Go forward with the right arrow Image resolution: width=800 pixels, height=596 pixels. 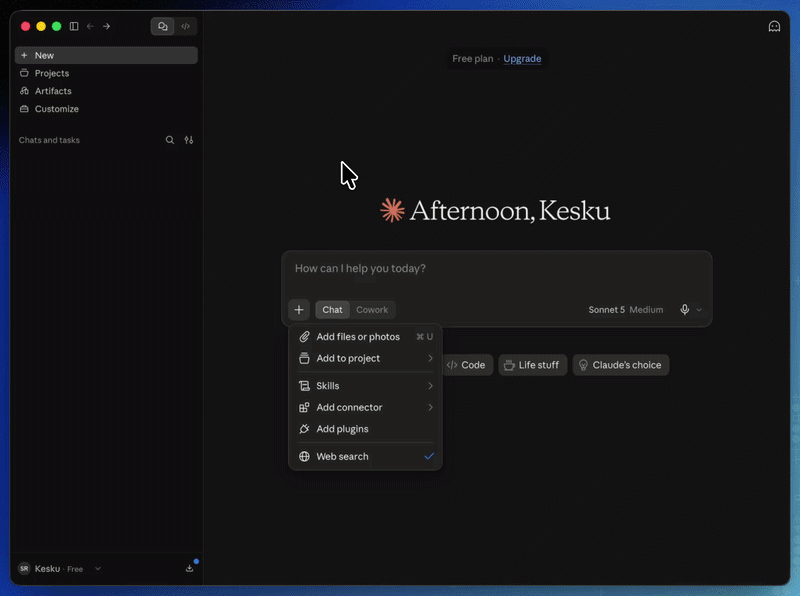pyautogui.click(x=107, y=26)
